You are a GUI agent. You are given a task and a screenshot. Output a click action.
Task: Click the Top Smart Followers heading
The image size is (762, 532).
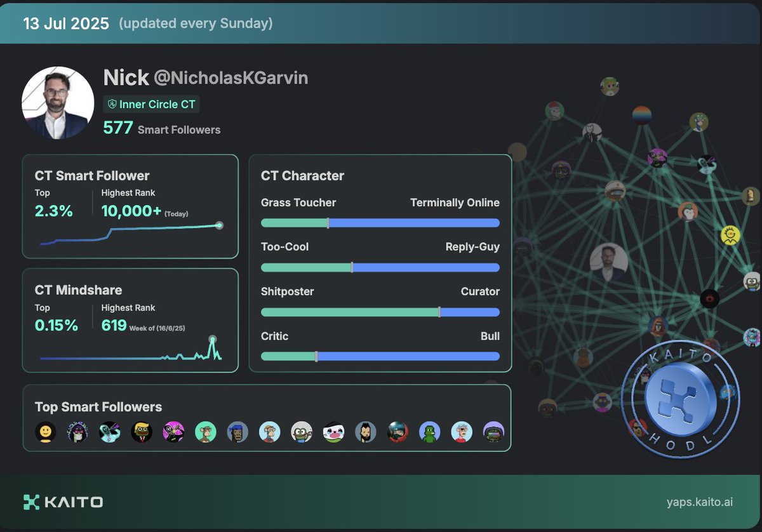(x=98, y=407)
